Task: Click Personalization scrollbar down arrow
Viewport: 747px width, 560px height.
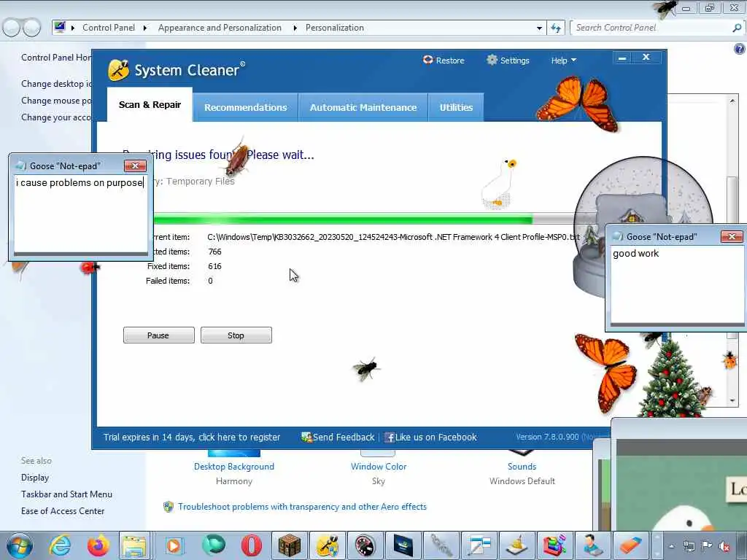Action: [x=732, y=400]
